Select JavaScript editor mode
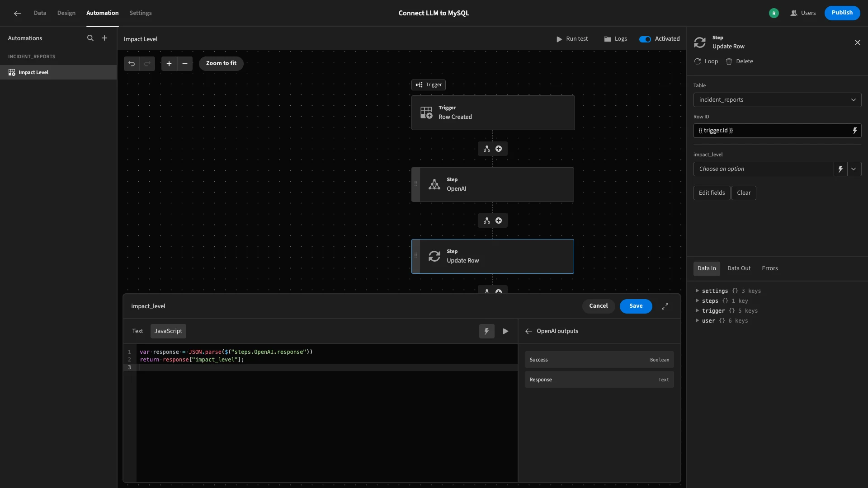Viewport: 868px width, 488px height. pos(168,331)
